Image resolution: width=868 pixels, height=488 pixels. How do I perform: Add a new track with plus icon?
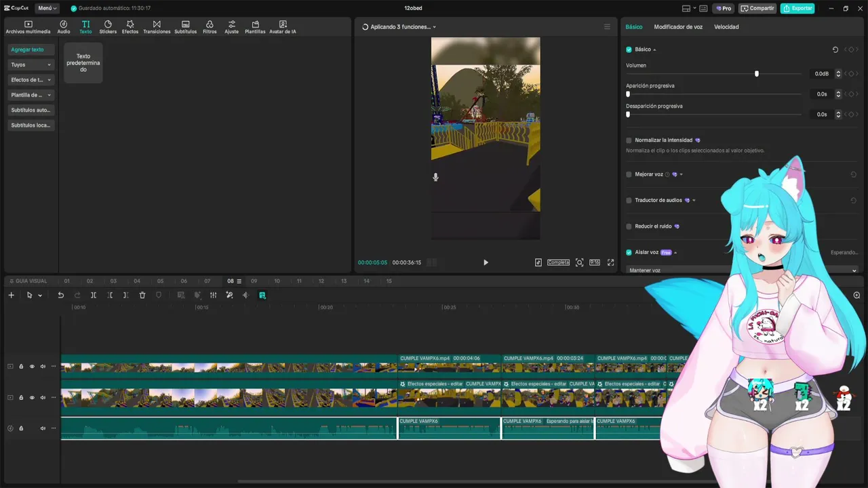point(11,295)
